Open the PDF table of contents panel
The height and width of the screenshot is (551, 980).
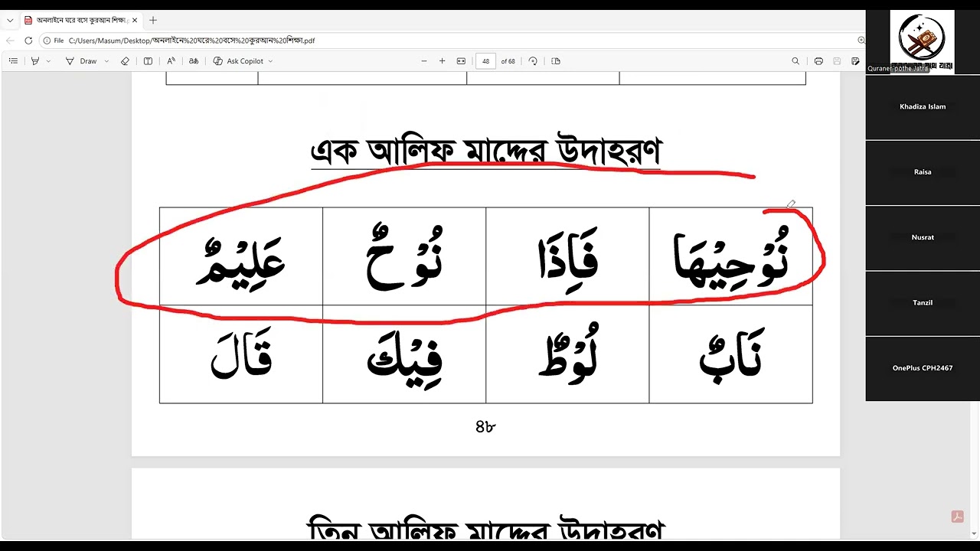[13, 61]
